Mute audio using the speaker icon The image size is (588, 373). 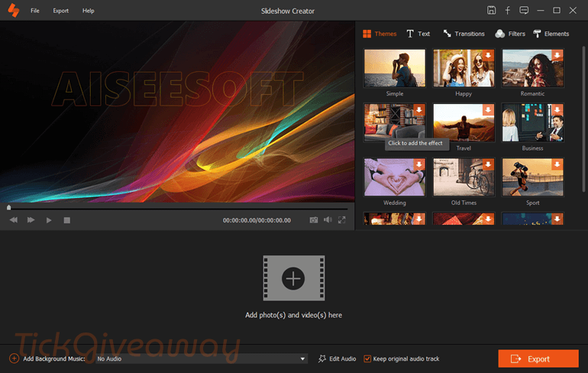point(328,220)
